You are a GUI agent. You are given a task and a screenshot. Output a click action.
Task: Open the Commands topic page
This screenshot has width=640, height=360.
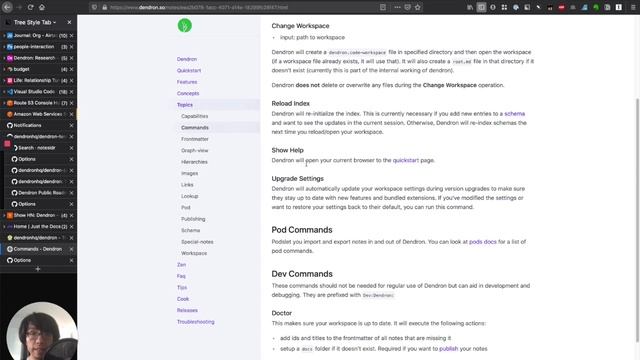[195, 128]
